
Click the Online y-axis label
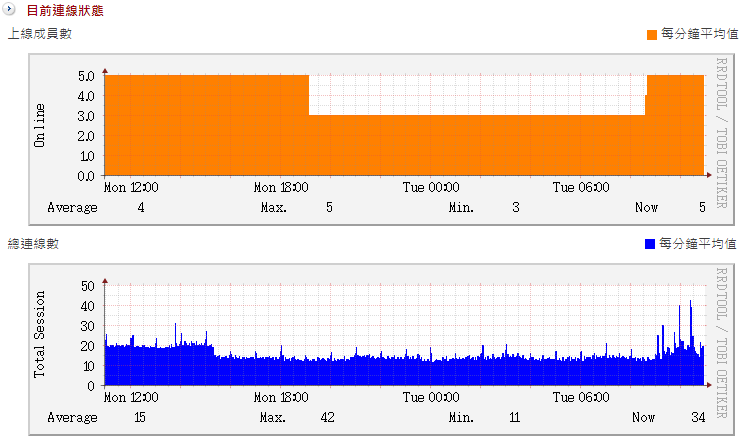point(40,125)
